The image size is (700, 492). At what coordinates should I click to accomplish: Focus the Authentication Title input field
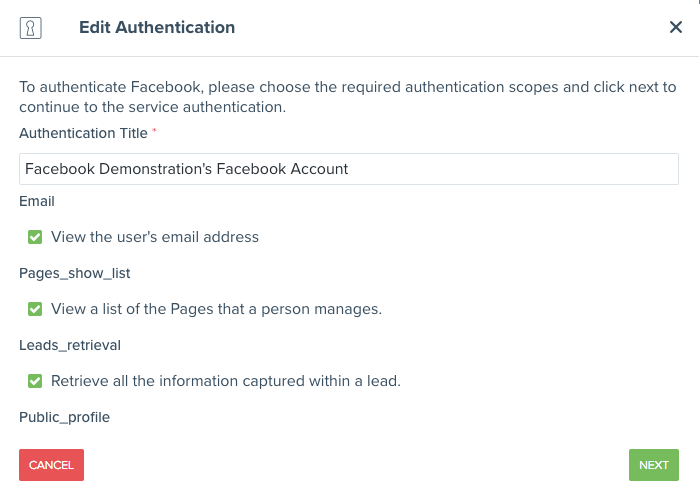[348, 169]
